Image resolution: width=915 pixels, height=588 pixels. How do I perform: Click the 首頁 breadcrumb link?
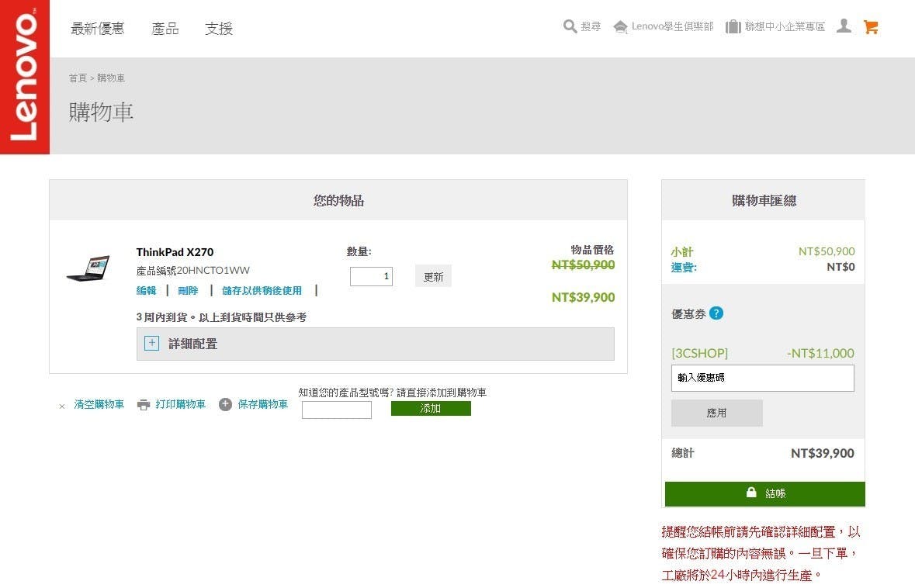[x=78, y=78]
